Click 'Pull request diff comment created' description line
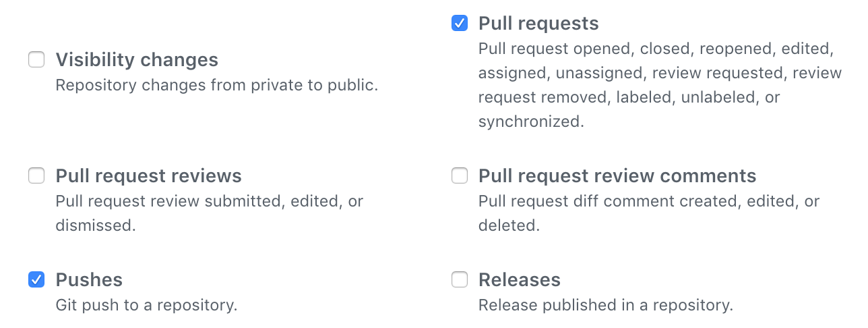 click(x=649, y=202)
